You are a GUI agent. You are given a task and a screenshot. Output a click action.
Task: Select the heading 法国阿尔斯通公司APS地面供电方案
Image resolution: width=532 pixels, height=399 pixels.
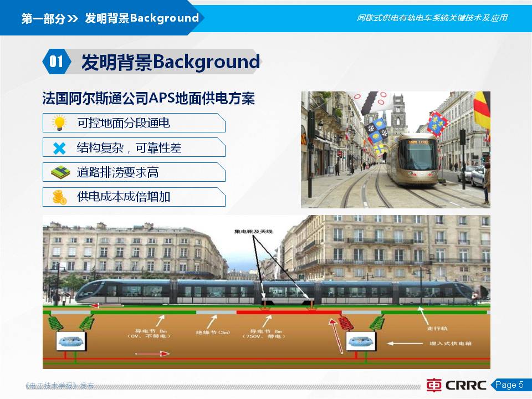tap(149, 99)
